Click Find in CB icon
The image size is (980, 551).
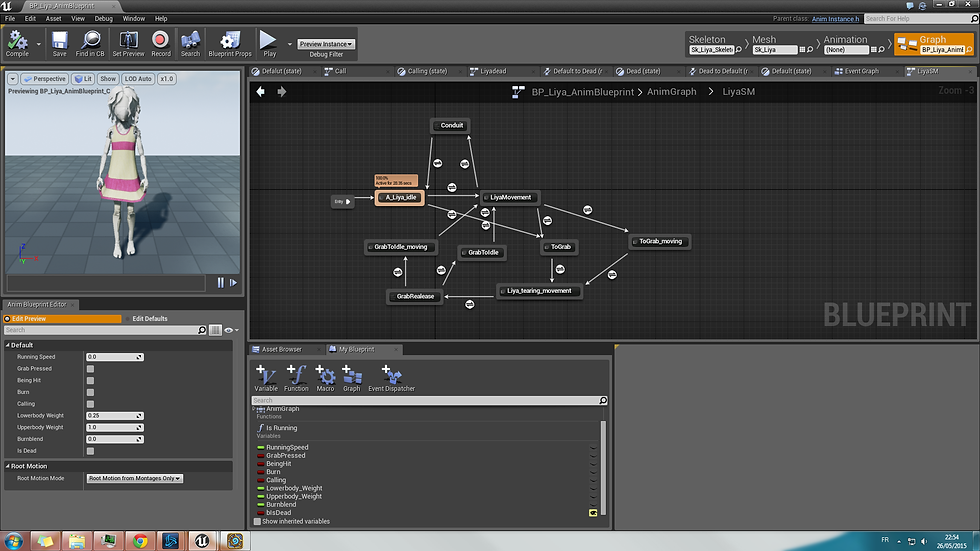[x=90, y=43]
